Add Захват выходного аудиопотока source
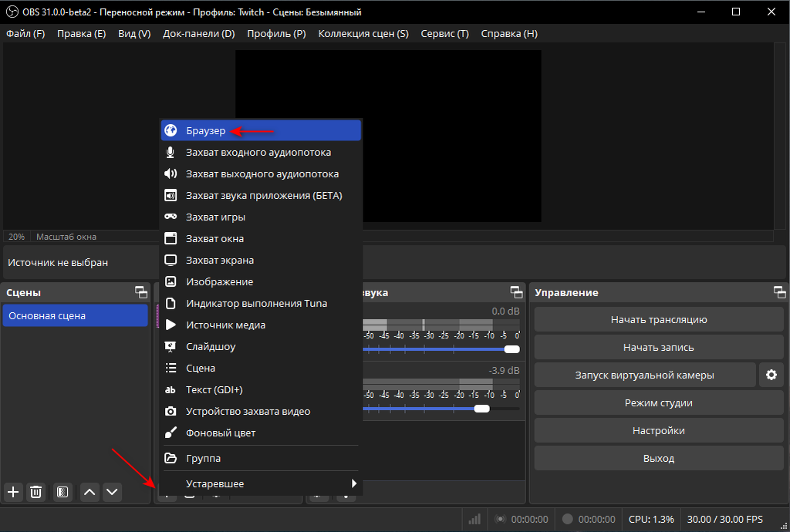 [261, 173]
